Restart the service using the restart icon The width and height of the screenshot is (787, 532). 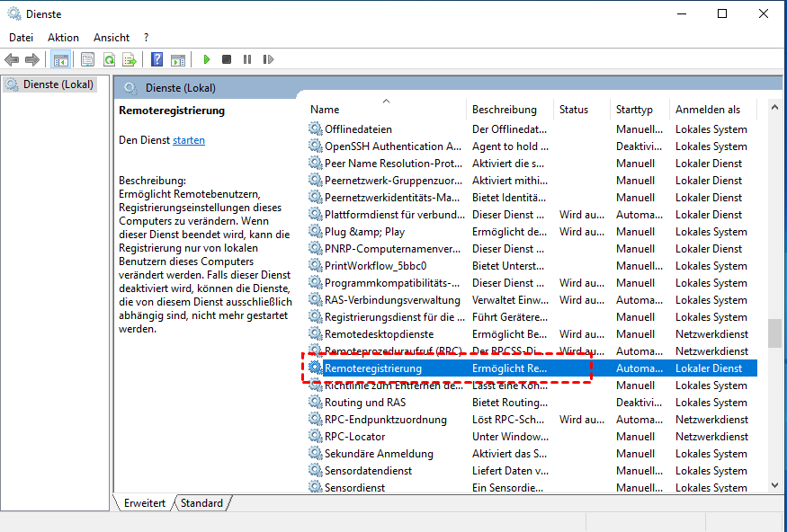coord(267,59)
